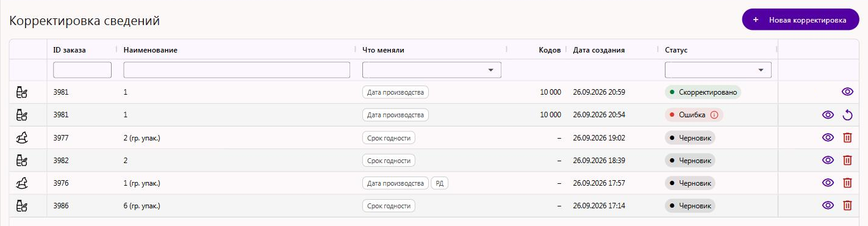This screenshot has width=868, height=226.
Task: Click order ID 3986 cell
Action: coord(61,205)
